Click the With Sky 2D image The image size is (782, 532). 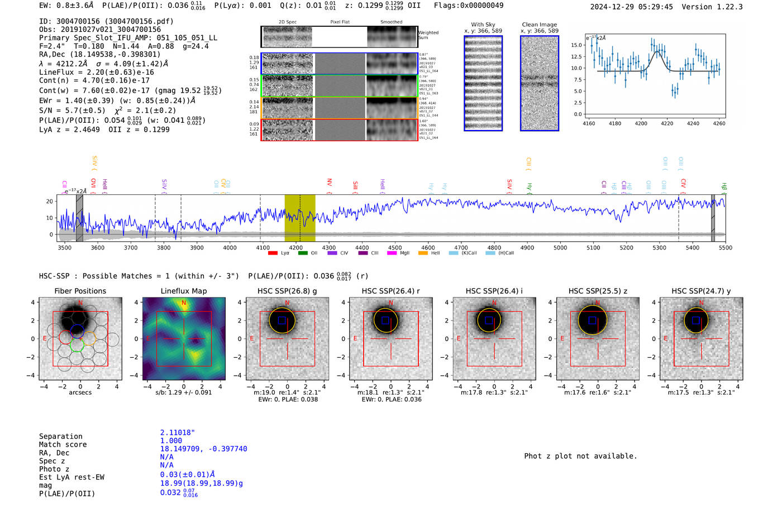point(483,83)
